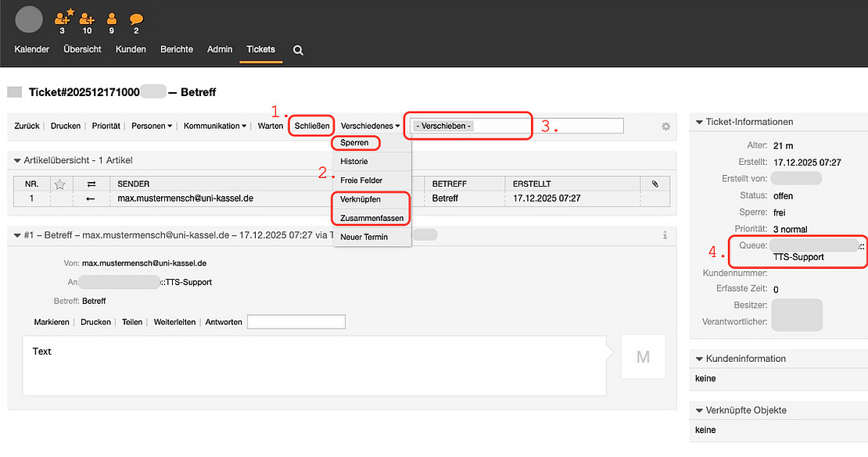Switch to the Kalender navigation tab
Viewport: 868px width, 457px height.
coord(32,49)
